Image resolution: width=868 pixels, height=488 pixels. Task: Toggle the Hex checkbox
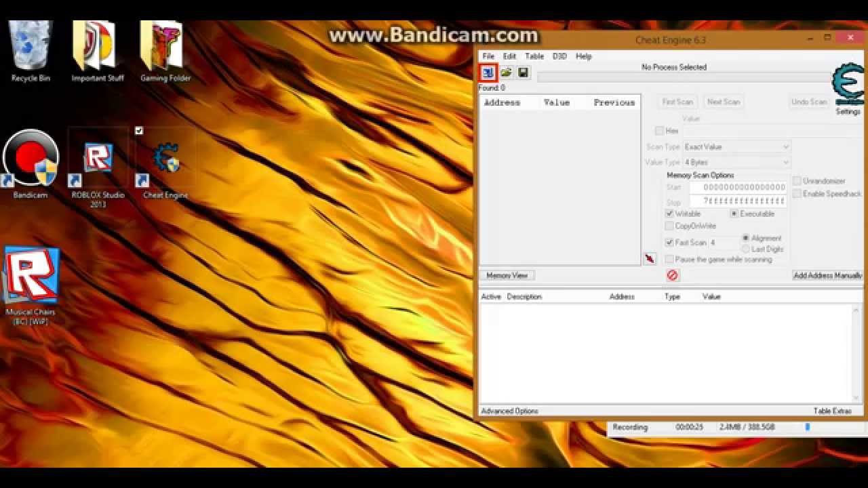[x=660, y=131]
